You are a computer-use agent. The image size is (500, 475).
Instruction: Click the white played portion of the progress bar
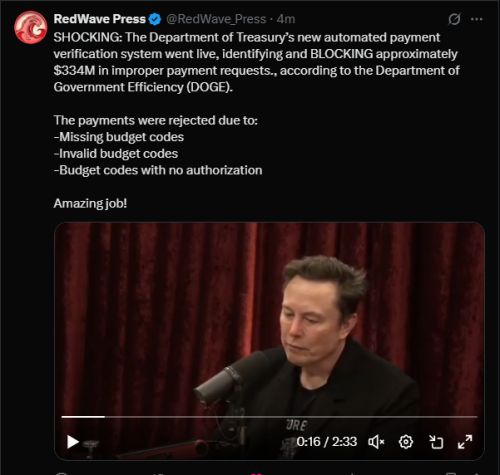click(x=83, y=417)
